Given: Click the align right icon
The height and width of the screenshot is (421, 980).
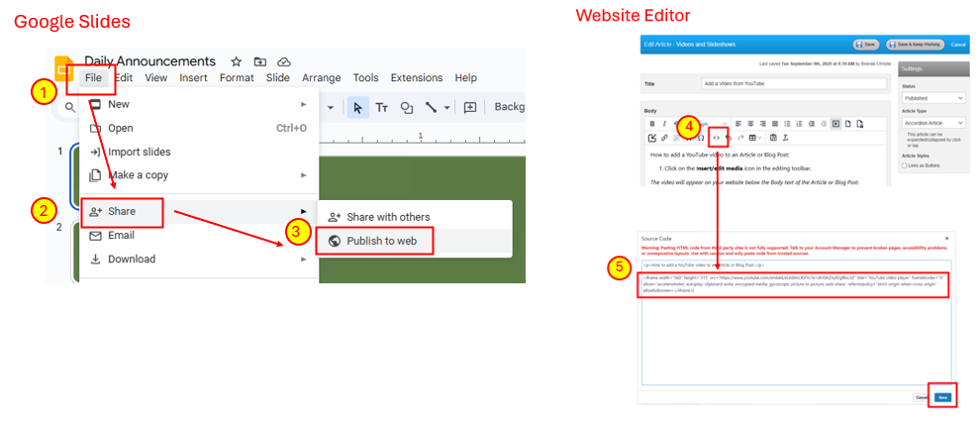Looking at the screenshot, I should 762,124.
